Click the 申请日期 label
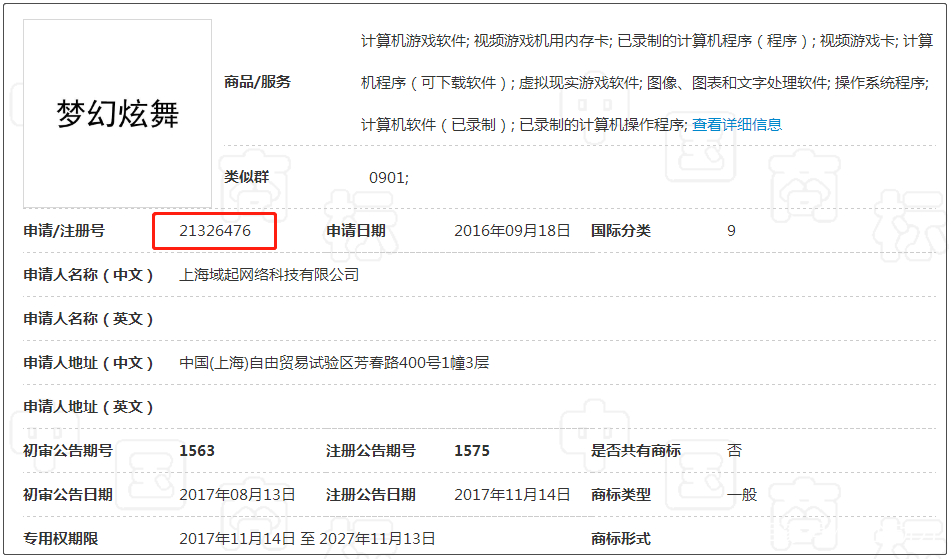 coord(356,230)
